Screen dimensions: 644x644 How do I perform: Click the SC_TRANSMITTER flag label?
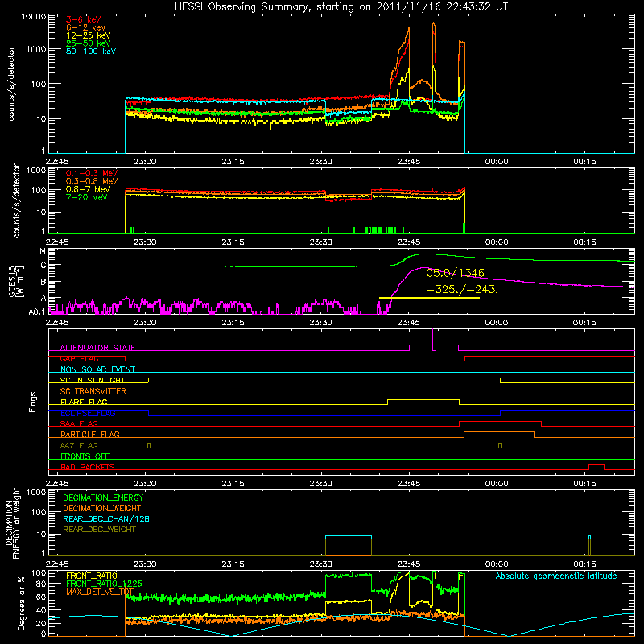(x=93, y=391)
